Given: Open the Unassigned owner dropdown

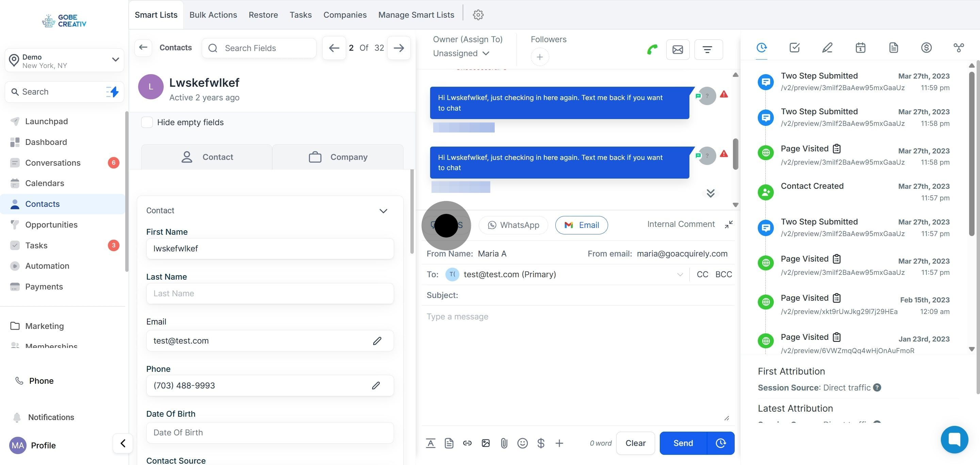Looking at the screenshot, I should point(461,53).
